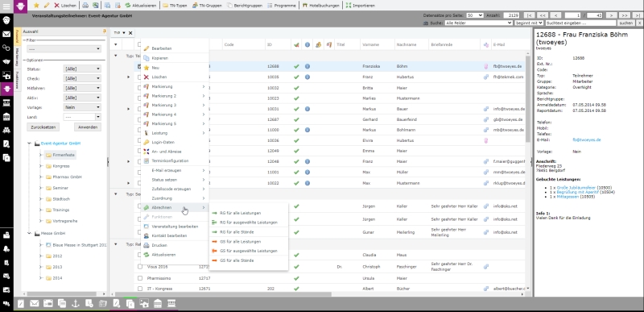Image resolution: width=644 pixels, height=312 pixels.
Task: Click info icon in Franziska Böhm row
Action: point(308,66)
